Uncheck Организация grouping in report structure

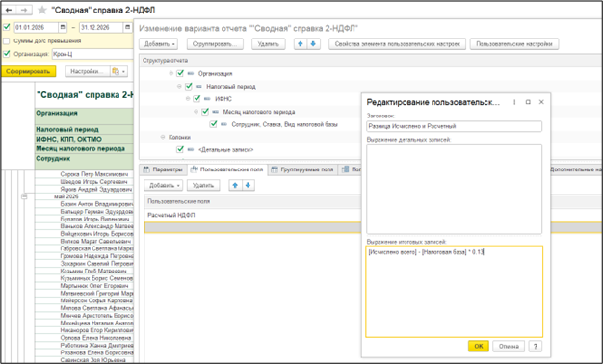click(180, 73)
